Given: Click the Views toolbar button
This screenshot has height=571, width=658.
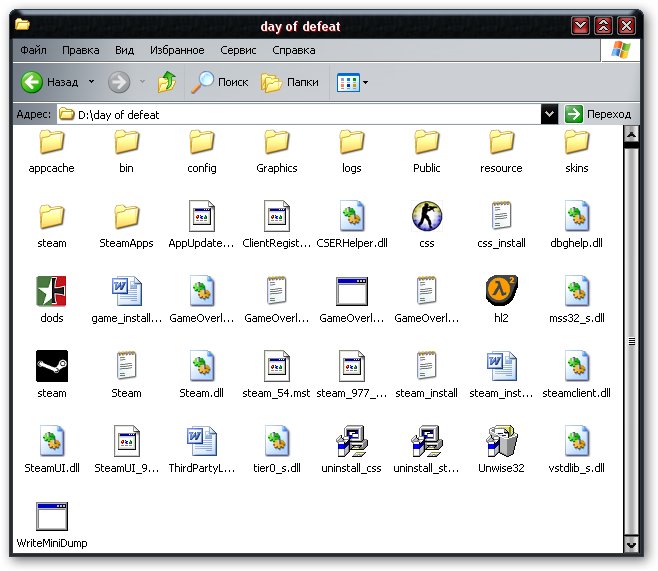Looking at the screenshot, I should pos(348,82).
